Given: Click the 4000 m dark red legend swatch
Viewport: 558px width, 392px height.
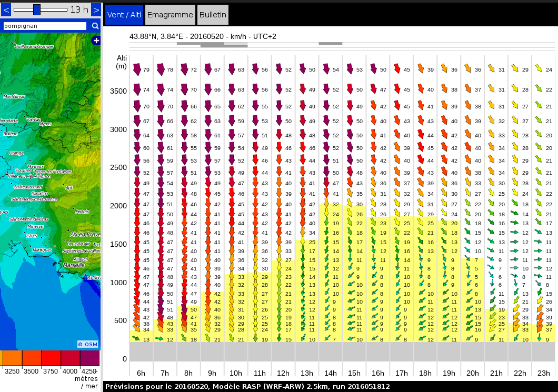Looking at the screenshot, I should pyautogui.click(x=71, y=358).
